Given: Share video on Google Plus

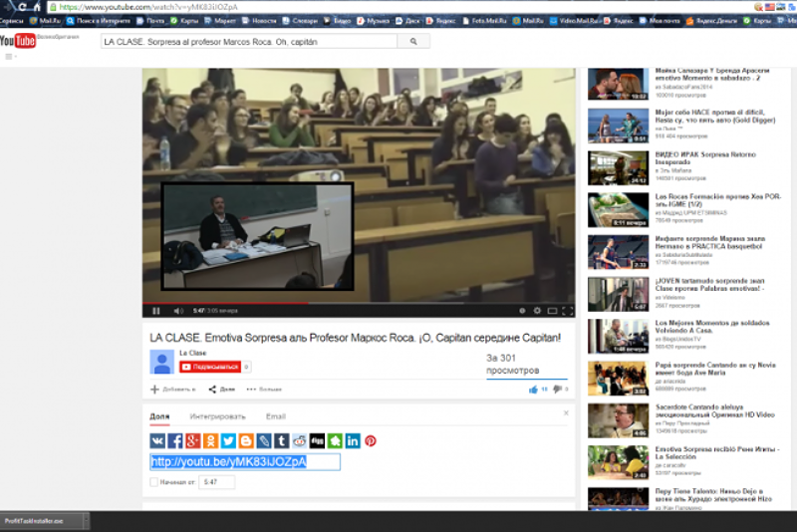Looking at the screenshot, I should [x=193, y=440].
